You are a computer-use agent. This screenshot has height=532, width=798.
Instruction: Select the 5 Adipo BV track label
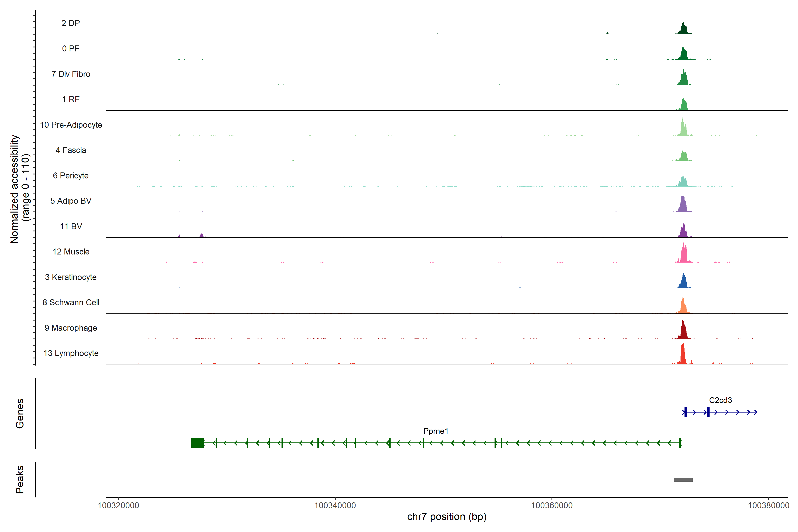tap(71, 201)
